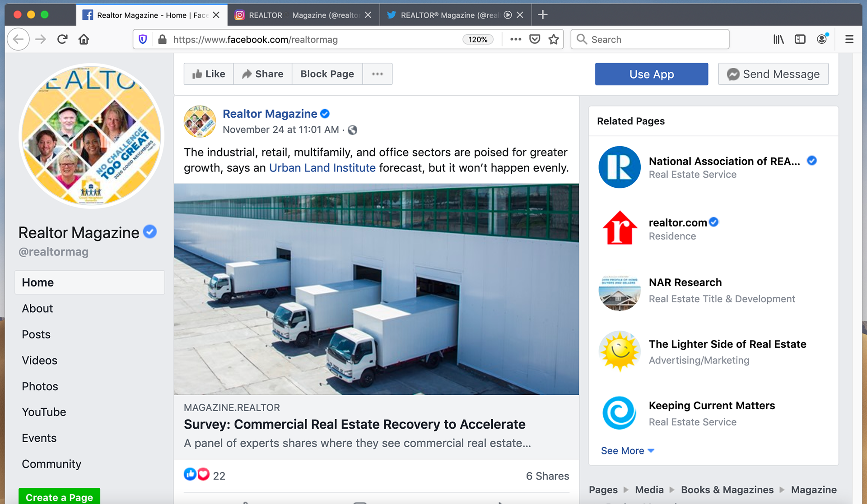Open page actions menu in address bar
This screenshot has height=504, width=867.
click(x=516, y=39)
